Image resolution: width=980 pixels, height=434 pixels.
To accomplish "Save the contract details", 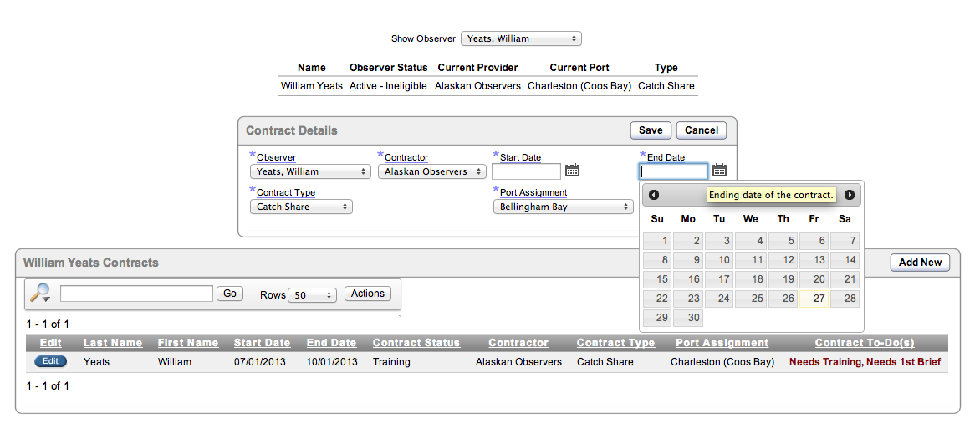I will (x=651, y=130).
